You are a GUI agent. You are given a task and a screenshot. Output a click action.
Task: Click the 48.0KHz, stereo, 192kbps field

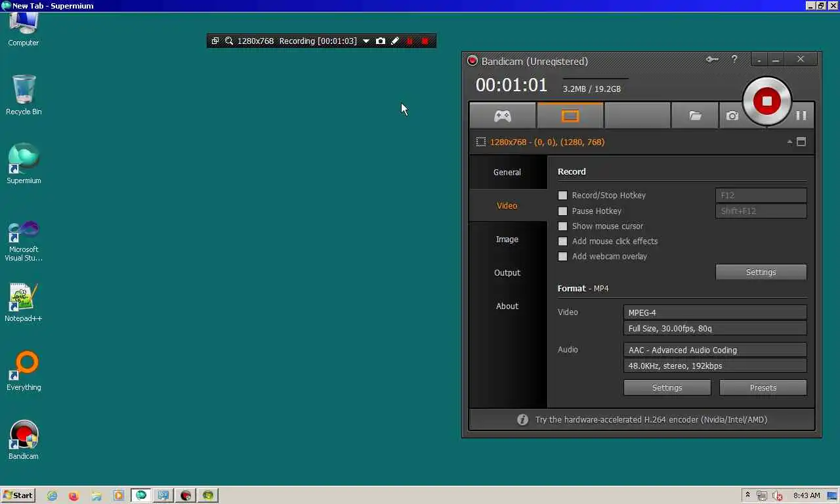pos(715,366)
